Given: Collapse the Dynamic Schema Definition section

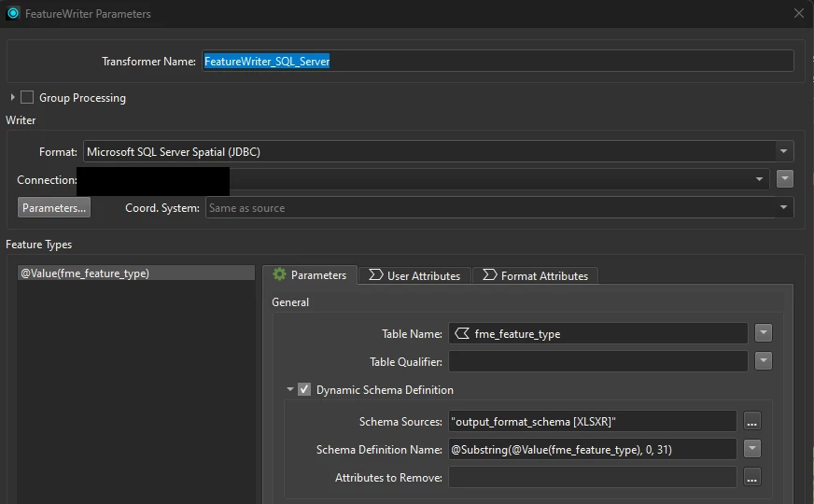Looking at the screenshot, I should (x=290, y=389).
